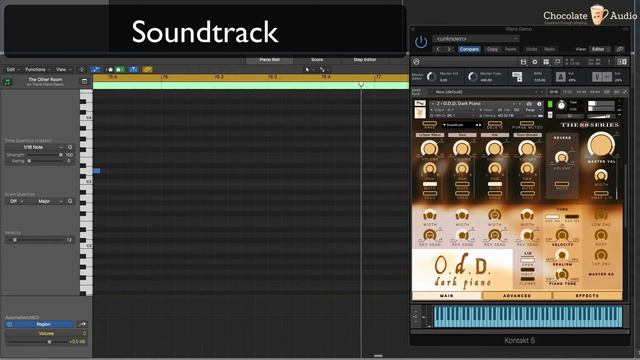Viewport: 640px width, 360px height.
Task: Toggle Kontakt minimized view icon
Action: 622,62
